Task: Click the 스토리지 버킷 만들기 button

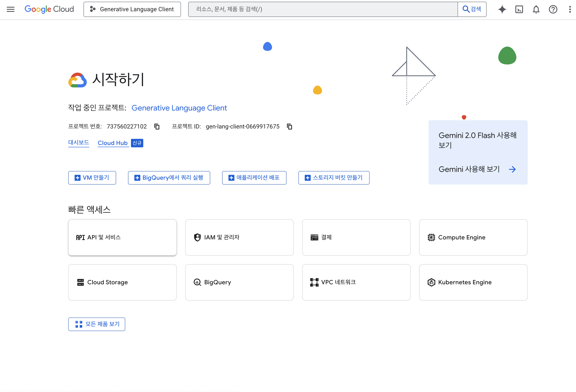Action: tap(334, 178)
